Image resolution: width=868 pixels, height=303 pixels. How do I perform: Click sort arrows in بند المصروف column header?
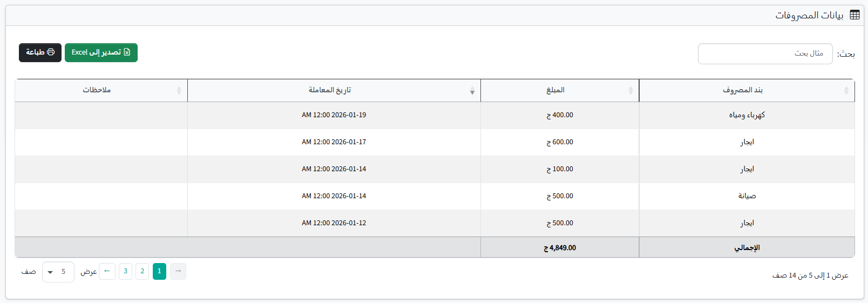point(846,91)
